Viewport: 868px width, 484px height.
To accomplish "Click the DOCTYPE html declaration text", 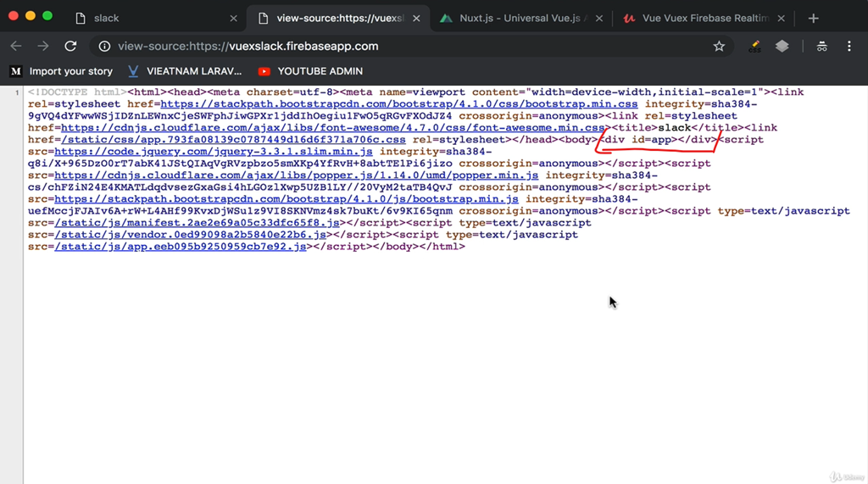I will click(x=77, y=92).
